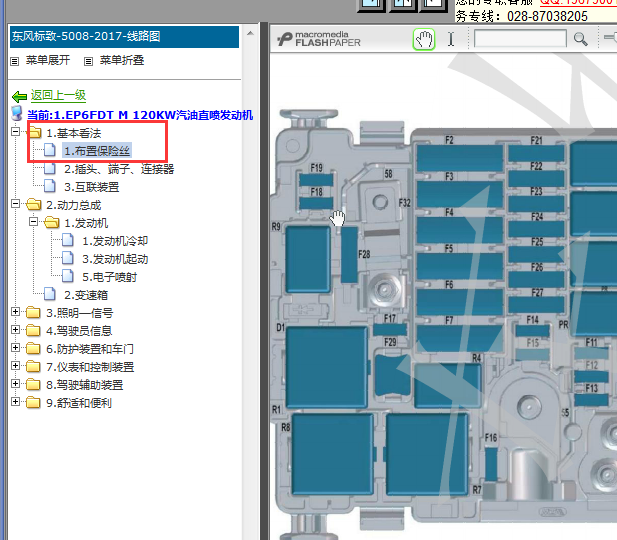Click the 菜单展开 list icon
Screen dimensions: 617x540
coord(15,61)
